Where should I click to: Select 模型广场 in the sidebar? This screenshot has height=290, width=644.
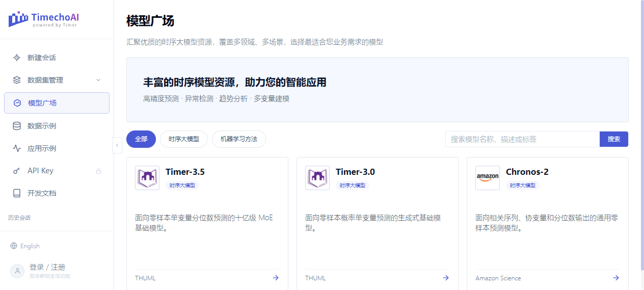[x=57, y=103]
